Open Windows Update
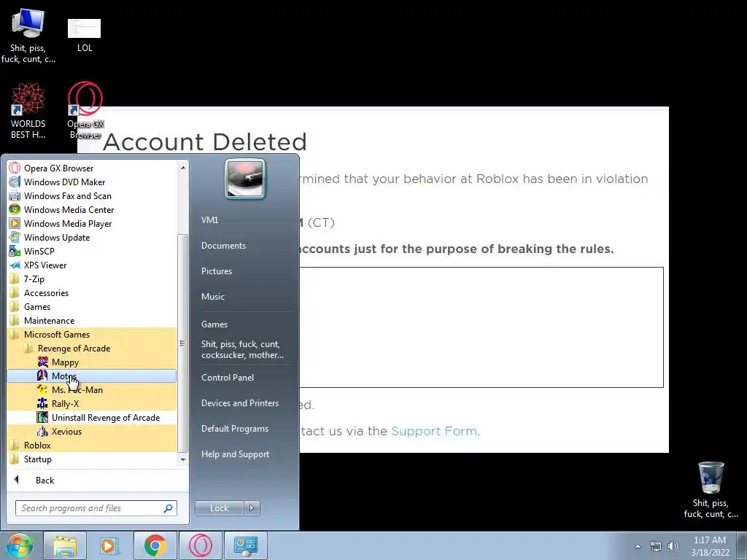This screenshot has height=560, width=747. pos(91,237)
